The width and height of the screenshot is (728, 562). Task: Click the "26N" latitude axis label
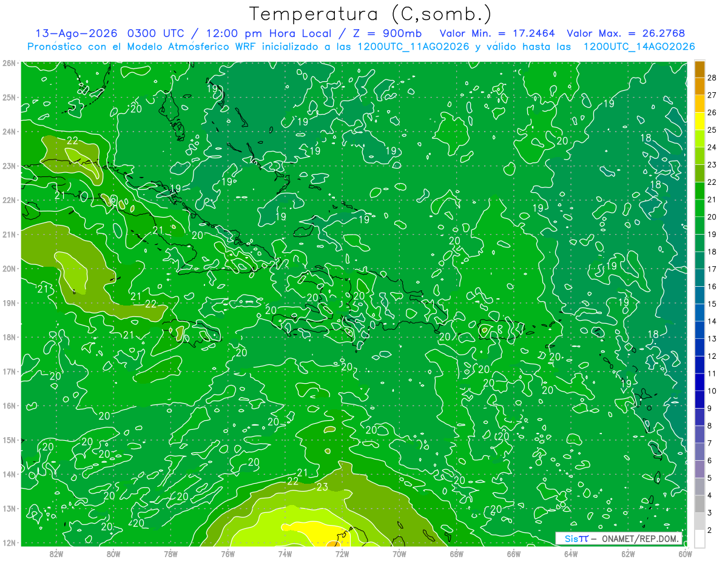point(8,63)
